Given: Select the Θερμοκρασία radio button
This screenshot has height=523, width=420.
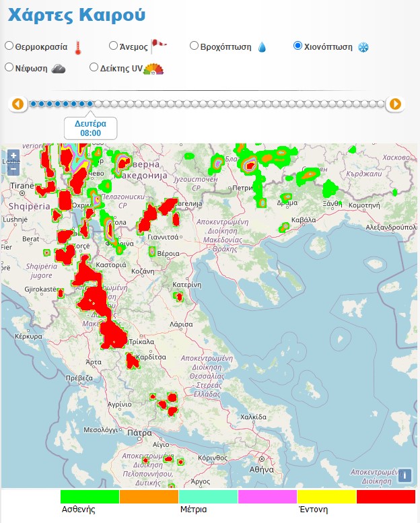Looking at the screenshot, I should (x=9, y=46).
